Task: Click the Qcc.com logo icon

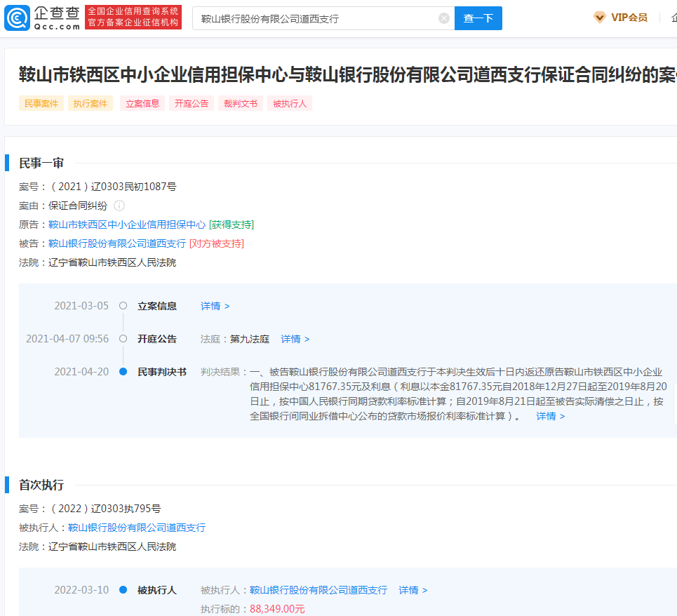Action: 17,18
